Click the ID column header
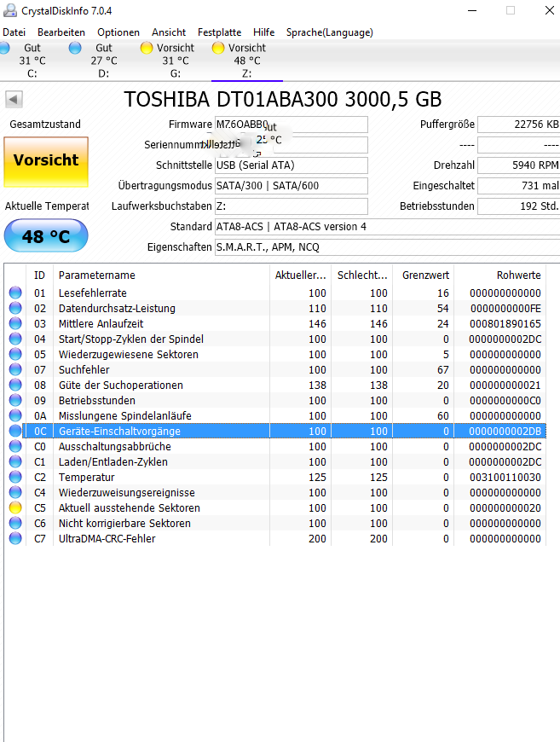The height and width of the screenshot is (742, 560). pos(40,275)
